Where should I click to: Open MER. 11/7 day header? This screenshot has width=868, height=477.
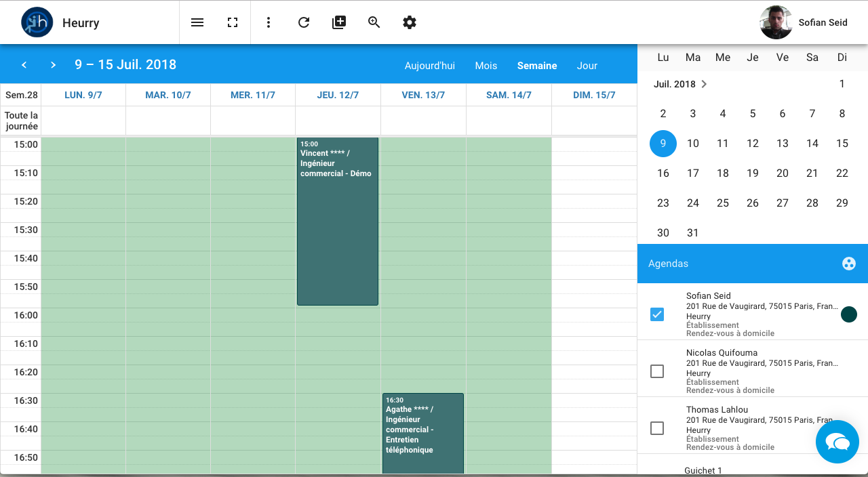click(253, 95)
